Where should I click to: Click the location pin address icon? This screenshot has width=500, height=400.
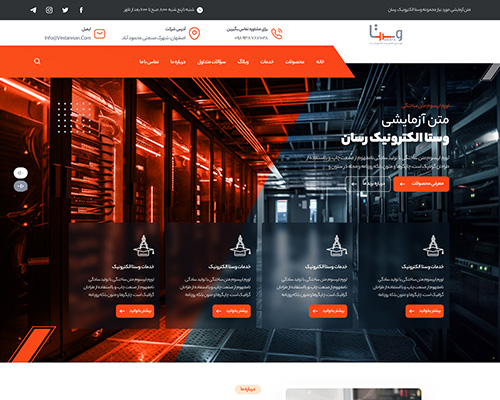pos(194,34)
